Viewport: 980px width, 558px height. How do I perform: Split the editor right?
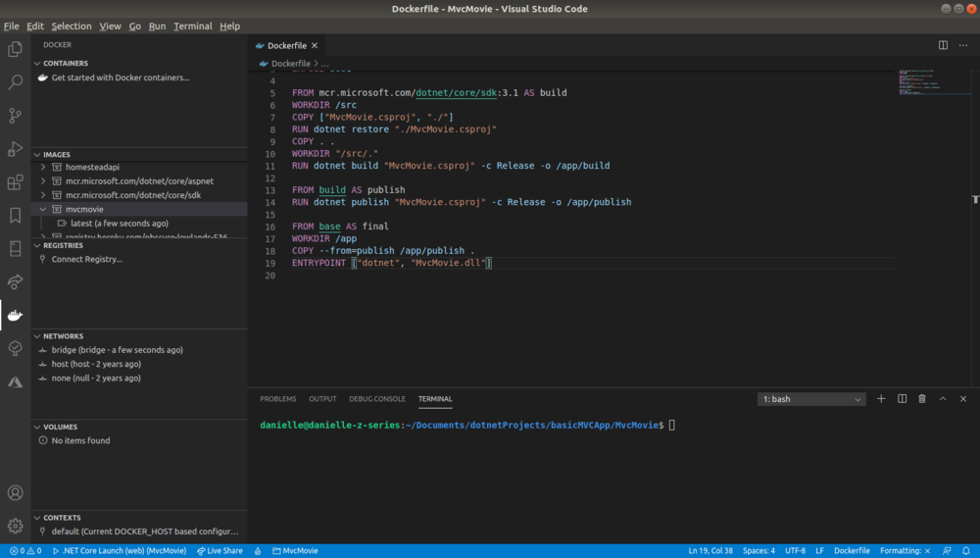coord(943,45)
